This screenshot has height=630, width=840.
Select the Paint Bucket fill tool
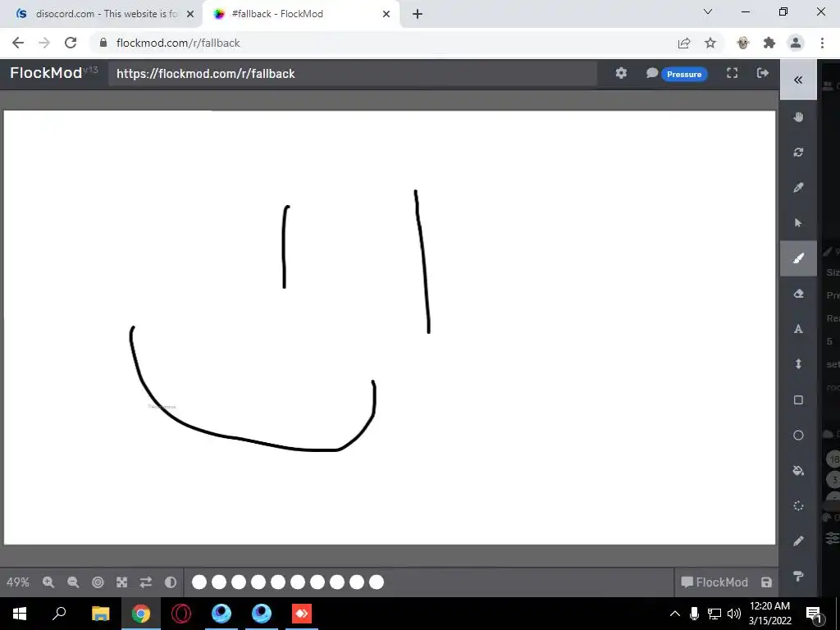pyautogui.click(x=798, y=470)
